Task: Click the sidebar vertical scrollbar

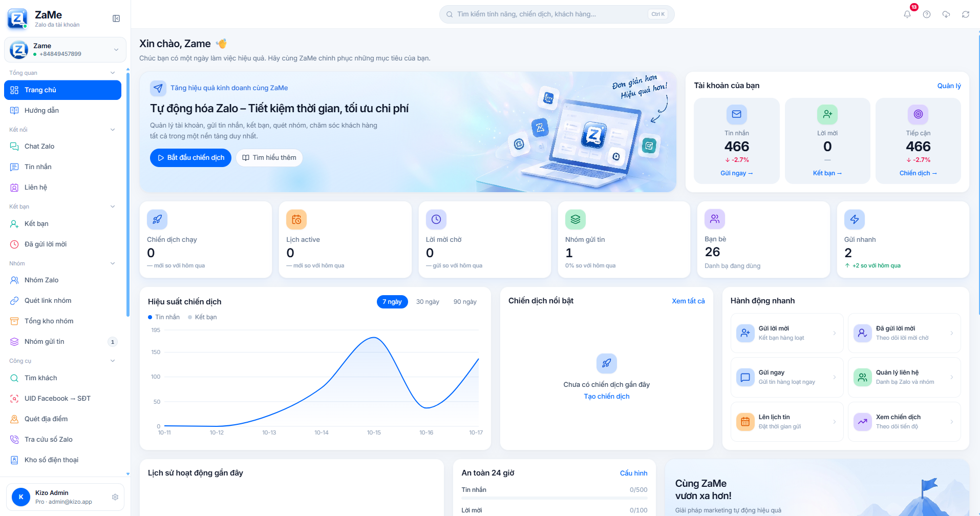Action: (x=127, y=195)
